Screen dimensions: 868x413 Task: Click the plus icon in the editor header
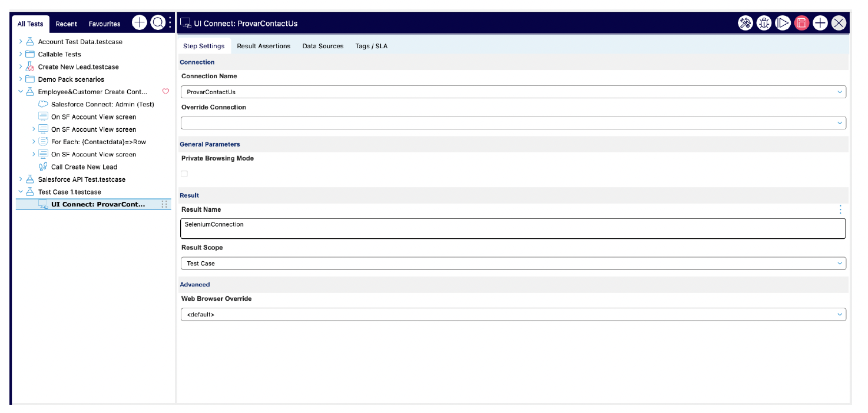click(820, 23)
